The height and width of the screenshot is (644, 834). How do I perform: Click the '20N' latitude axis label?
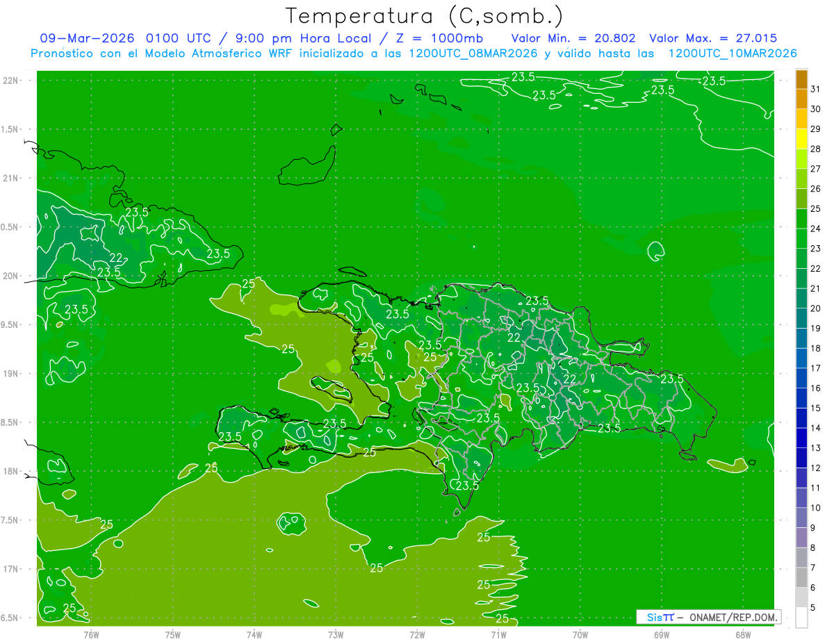point(12,276)
